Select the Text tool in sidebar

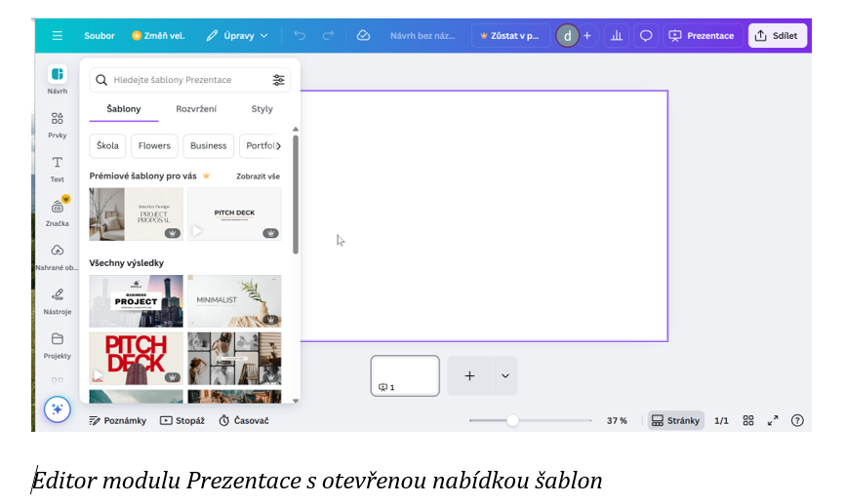coord(58,168)
